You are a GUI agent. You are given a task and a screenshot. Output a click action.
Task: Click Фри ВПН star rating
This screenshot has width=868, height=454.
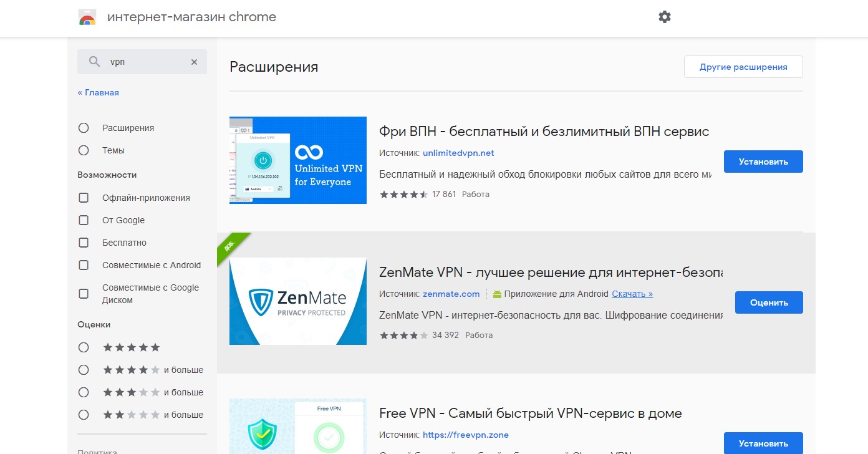click(403, 194)
